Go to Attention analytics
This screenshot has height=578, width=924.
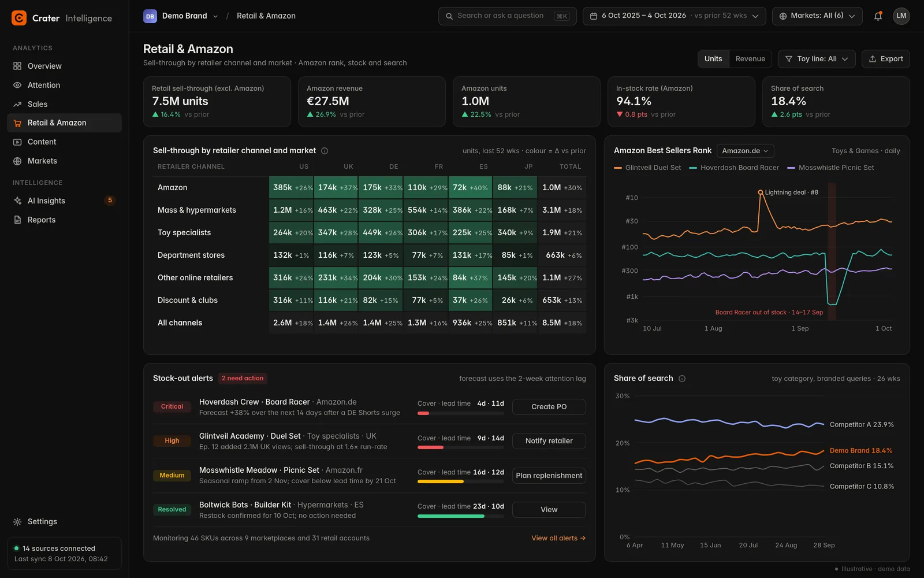(x=64, y=85)
